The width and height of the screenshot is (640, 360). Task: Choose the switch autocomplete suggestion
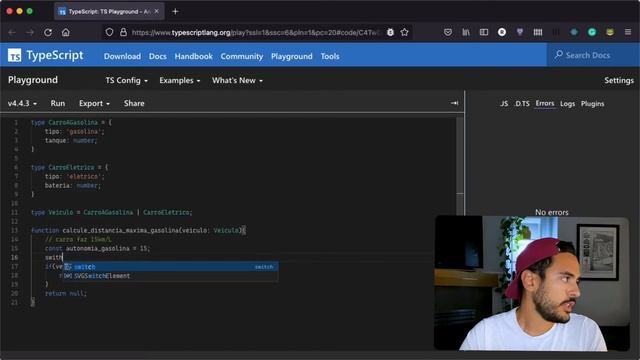[171, 267]
